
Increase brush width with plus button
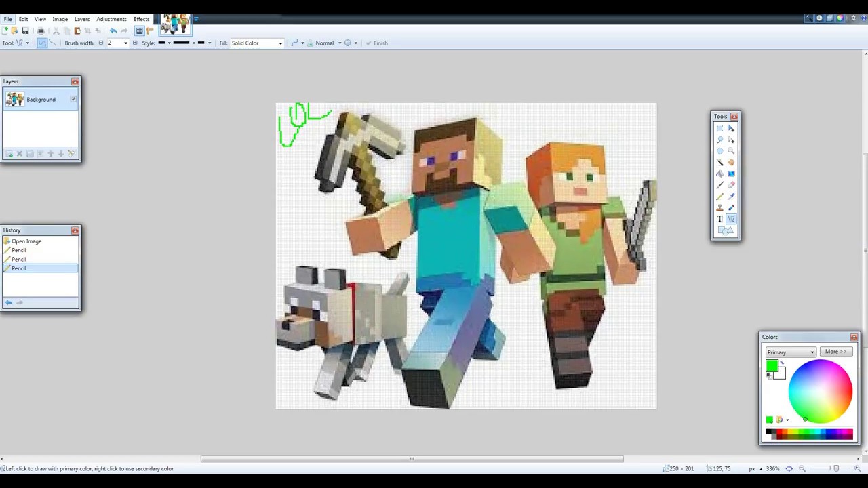click(x=135, y=43)
